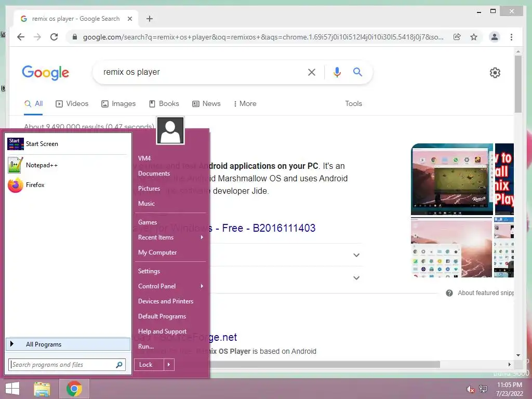
Task: Start voice search with microphone
Action: (337, 72)
